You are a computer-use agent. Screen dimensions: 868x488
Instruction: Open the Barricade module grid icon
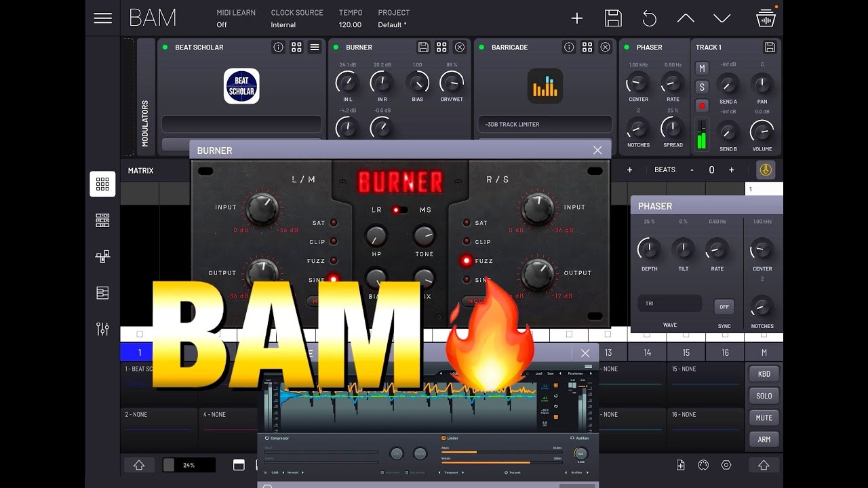tap(587, 47)
